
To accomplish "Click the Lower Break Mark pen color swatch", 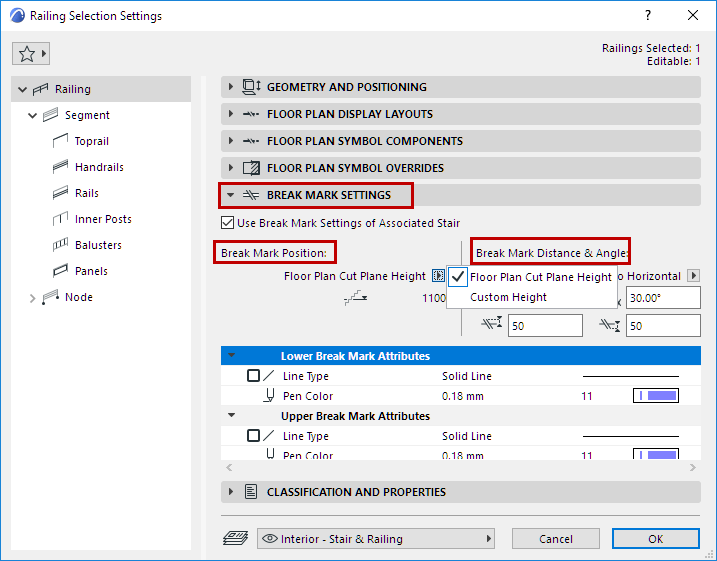I will click(656, 396).
